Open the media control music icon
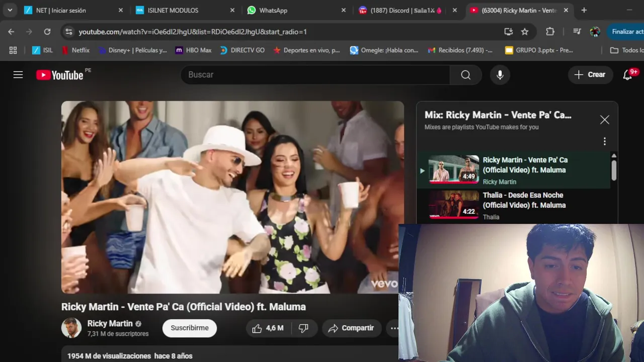 577,32
